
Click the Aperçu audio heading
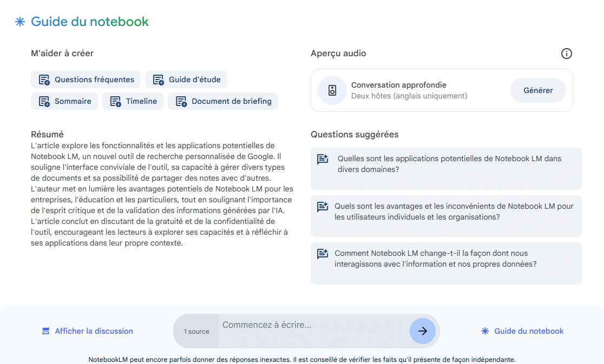(x=338, y=54)
